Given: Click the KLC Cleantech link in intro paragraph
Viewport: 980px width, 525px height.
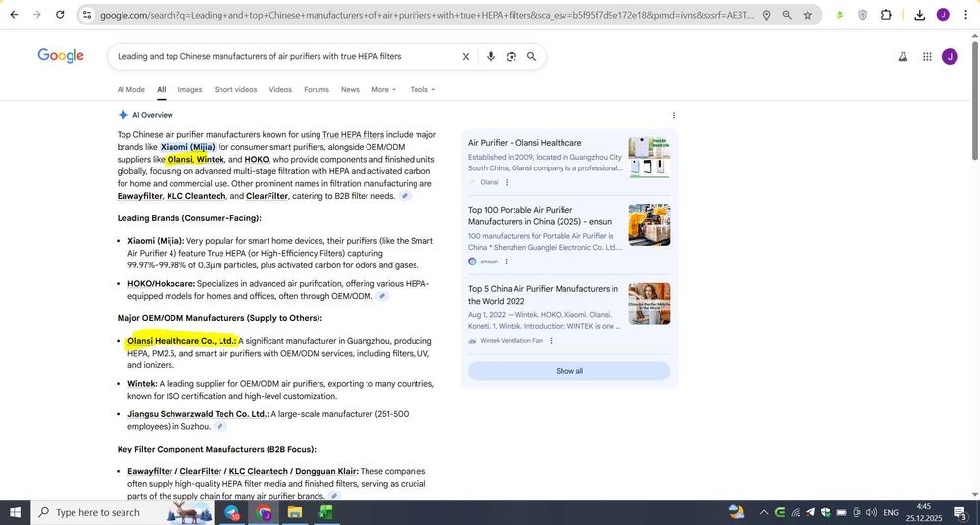Looking at the screenshot, I should 196,196.
